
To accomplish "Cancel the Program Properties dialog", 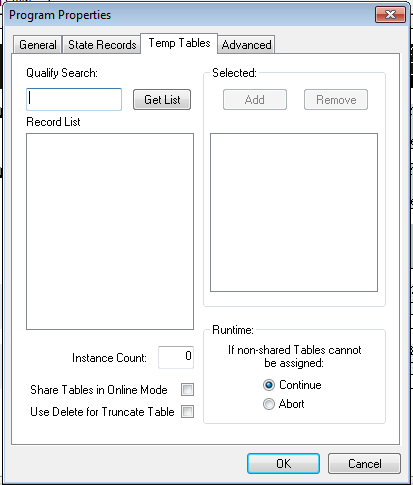I will pyautogui.click(x=364, y=464).
